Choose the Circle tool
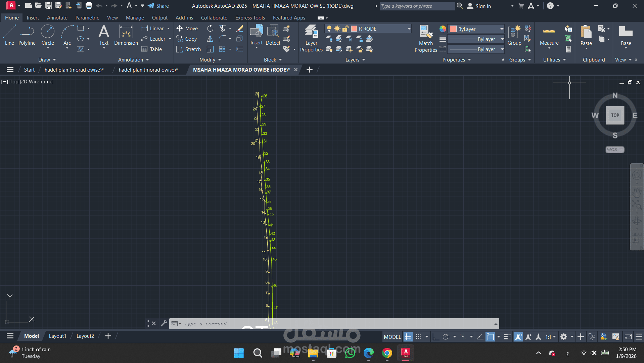644x363 pixels. click(x=48, y=35)
